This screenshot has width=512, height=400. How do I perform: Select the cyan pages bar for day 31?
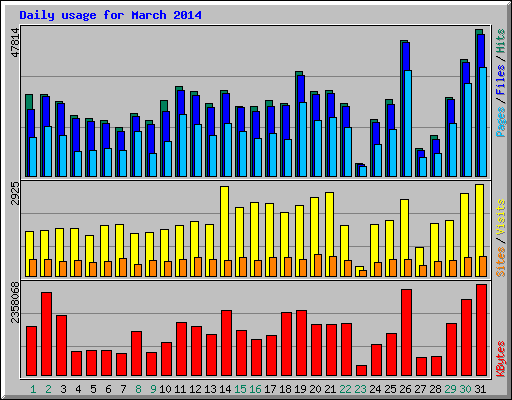(483, 122)
